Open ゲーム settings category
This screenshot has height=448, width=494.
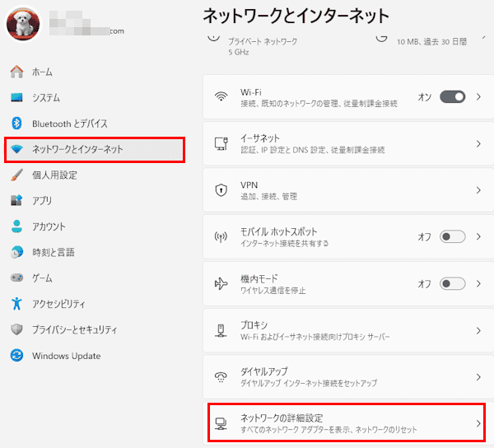click(x=42, y=278)
